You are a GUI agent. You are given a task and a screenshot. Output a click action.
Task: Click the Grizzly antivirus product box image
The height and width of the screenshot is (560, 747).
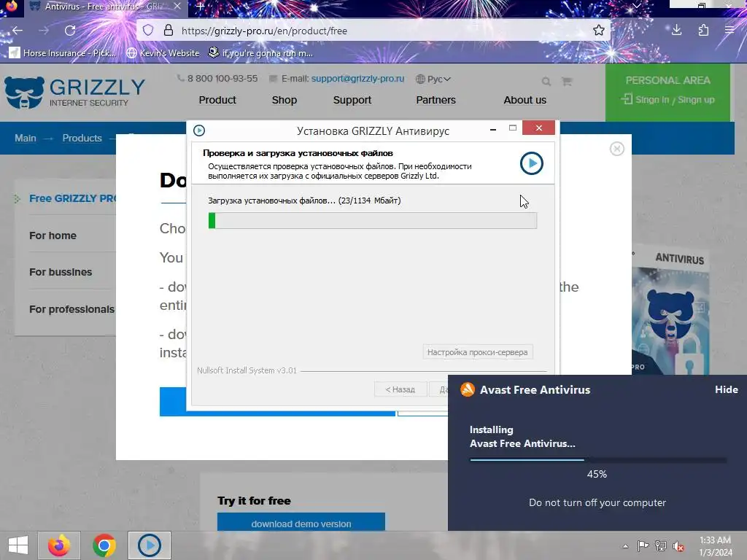670,312
